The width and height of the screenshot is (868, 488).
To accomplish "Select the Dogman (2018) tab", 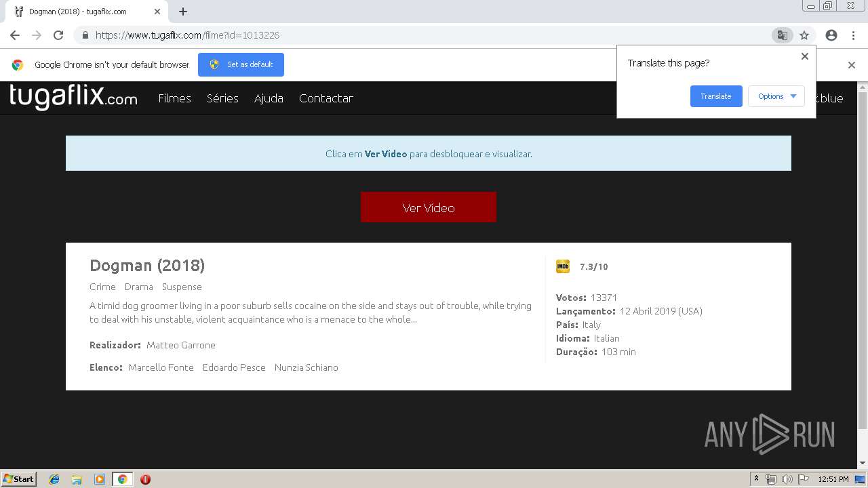I will [88, 12].
